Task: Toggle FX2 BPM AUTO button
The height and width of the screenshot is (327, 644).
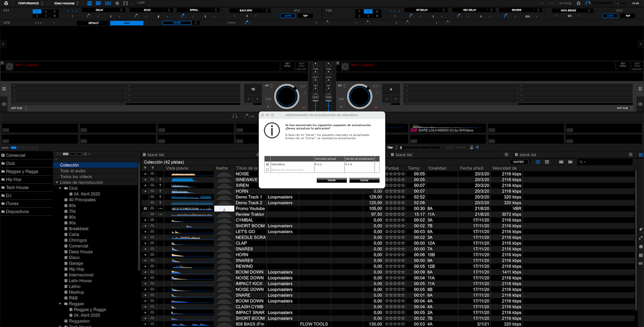Action: pos(610,16)
